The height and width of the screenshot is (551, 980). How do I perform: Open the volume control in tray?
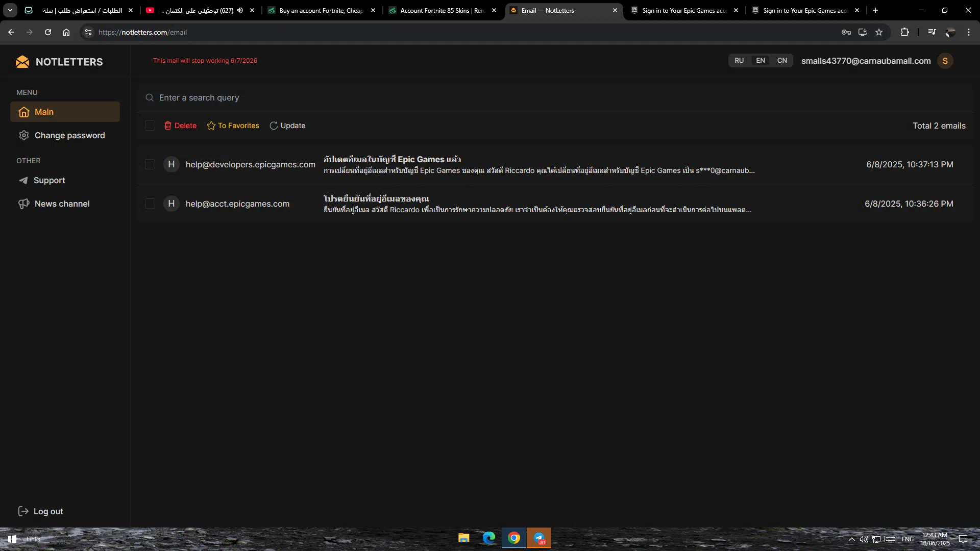[x=864, y=539]
